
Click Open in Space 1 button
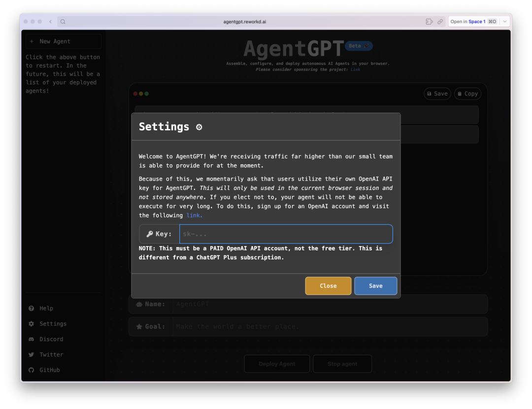(473, 22)
